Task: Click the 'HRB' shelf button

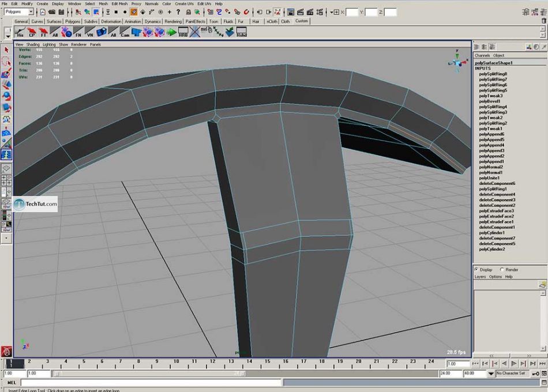Action: (x=183, y=32)
